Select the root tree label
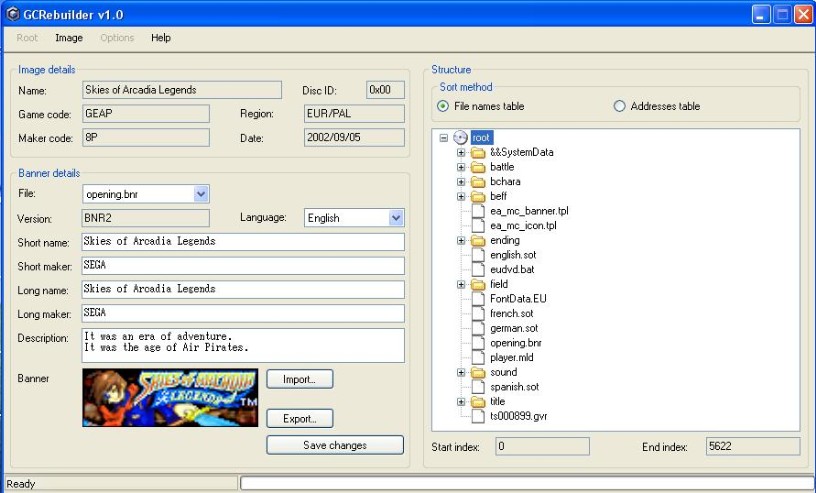Screen dimensions: 816x493 tap(481, 137)
